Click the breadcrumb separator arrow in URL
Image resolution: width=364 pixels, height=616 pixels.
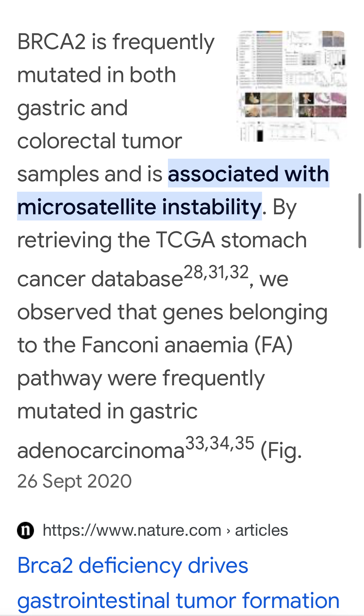click(x=228, y=531)
